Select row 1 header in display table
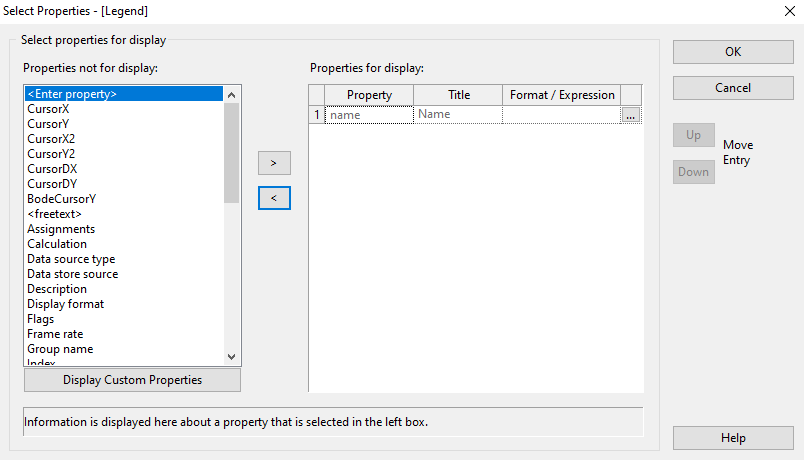This screenshot has width=804, height=460. (x=317, y=115)
